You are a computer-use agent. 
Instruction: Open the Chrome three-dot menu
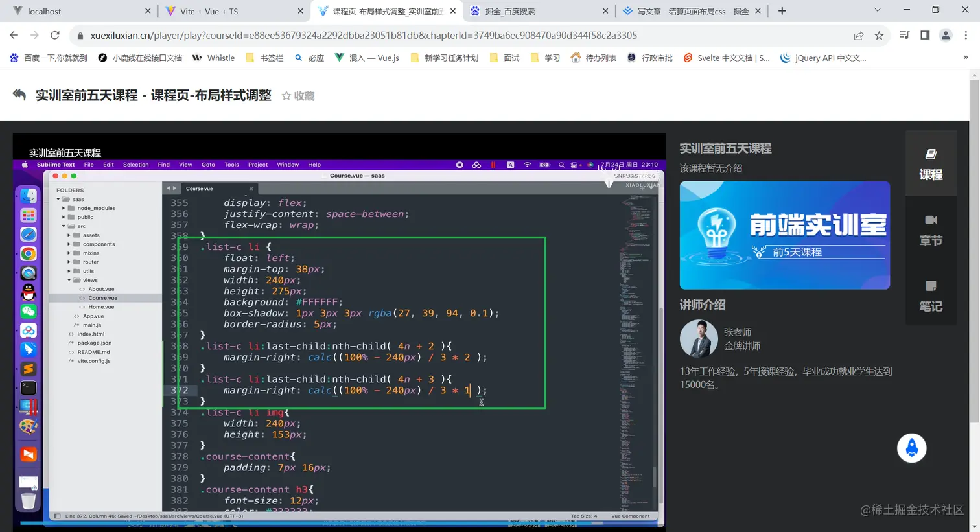pos(966,36)
